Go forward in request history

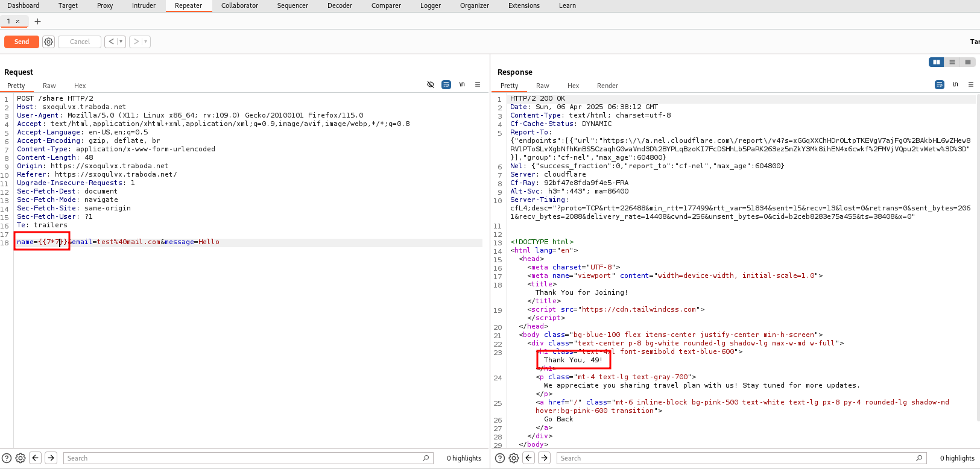coord(136,42)
